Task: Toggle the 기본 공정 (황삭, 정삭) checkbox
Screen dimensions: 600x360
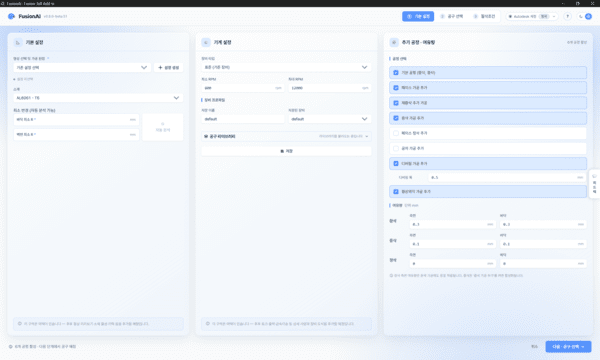Action: pyautogui.click(x=396, y=73)
